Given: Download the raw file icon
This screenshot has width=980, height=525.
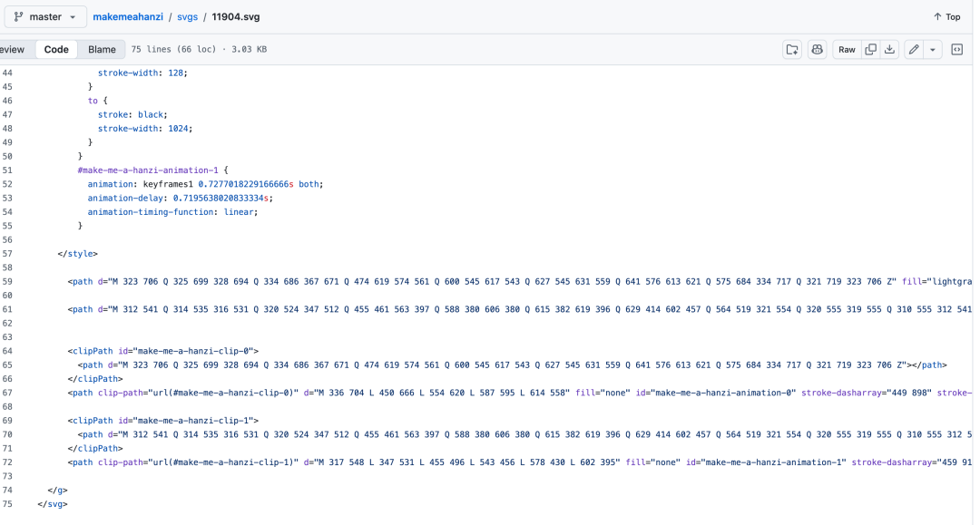Looking at the screenshot, I should click(x=889, y=49).
